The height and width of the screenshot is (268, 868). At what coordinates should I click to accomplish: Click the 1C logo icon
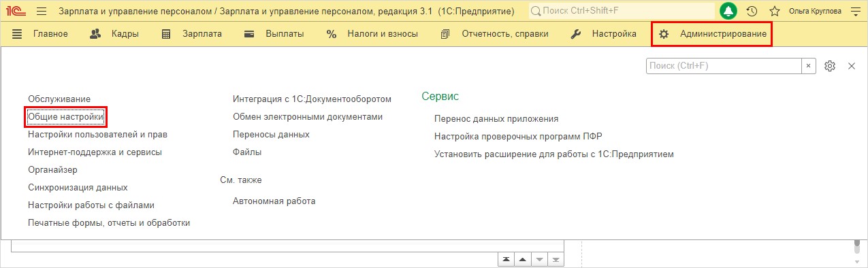16,12
